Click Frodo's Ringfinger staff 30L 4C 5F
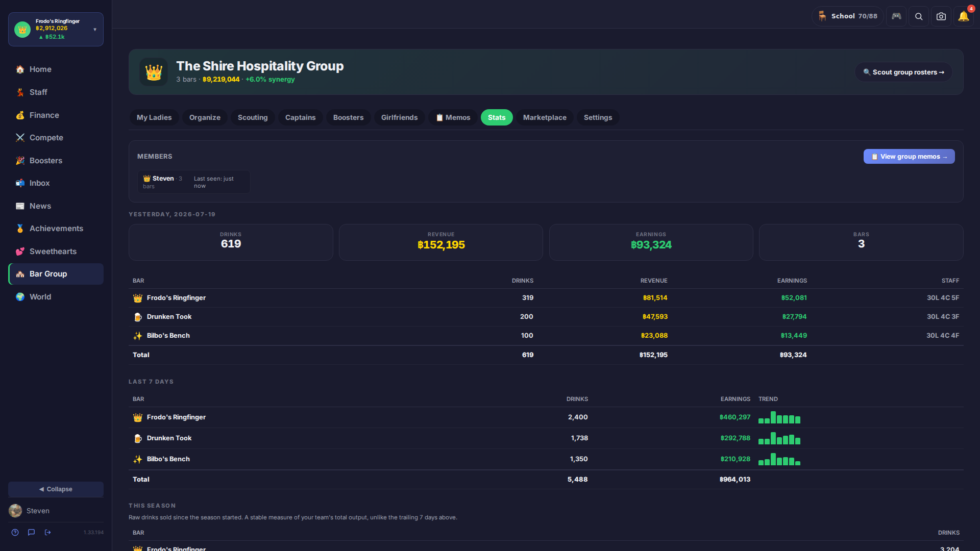Screen dimensions: 980x551 943,298
